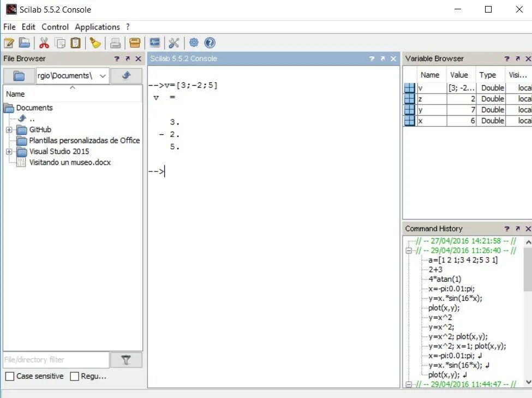Launch SciNotes editor icon in toolbar

pos(9,43)
